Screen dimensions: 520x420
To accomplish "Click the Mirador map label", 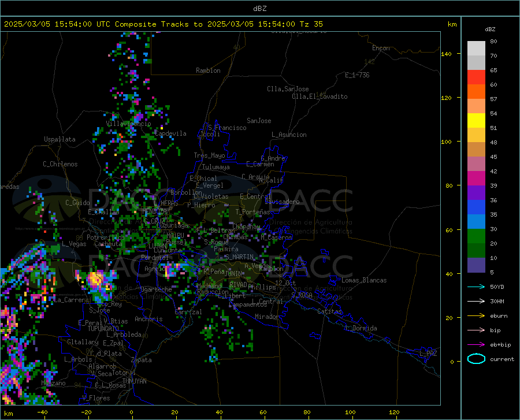I will pyautogui.click(x=266, y=317).
